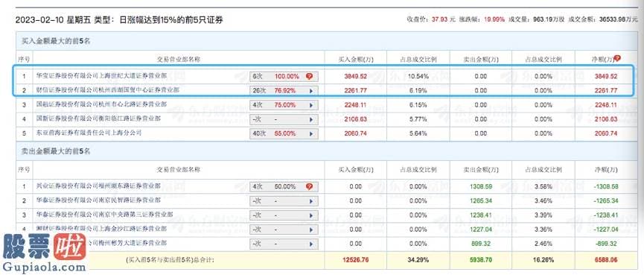Screen dimensions: 644x275
Task: Click the 股票啦 Gupiaola logo
Action: coord(45,253)
